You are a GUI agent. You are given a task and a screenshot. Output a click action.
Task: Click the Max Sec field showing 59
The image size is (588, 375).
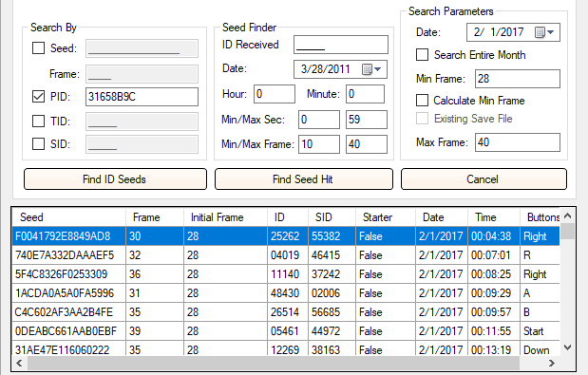(x=367, y=120)
